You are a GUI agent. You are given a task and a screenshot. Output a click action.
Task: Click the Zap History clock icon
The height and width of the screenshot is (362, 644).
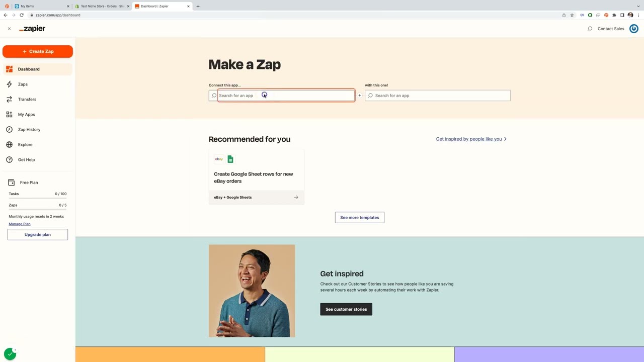pyautogui.click(x=9, y=129)
